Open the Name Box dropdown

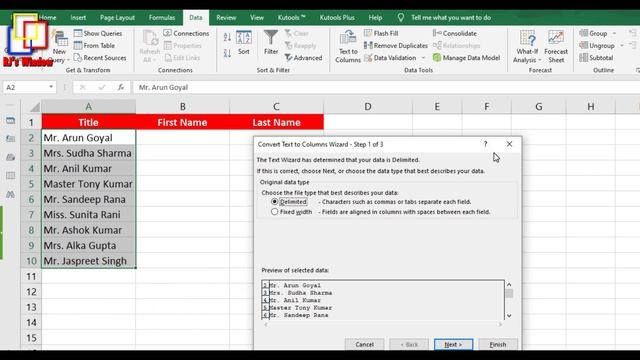51,87
